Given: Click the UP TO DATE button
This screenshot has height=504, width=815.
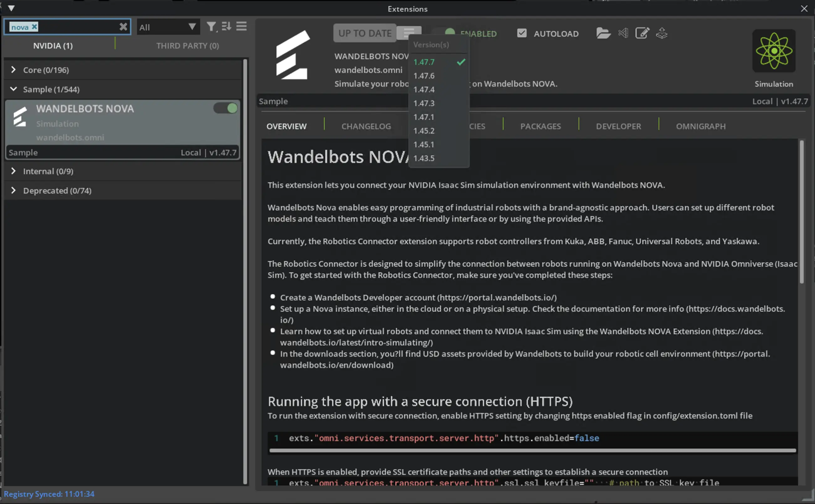Looking at the screenshot, I should [364, 33].
